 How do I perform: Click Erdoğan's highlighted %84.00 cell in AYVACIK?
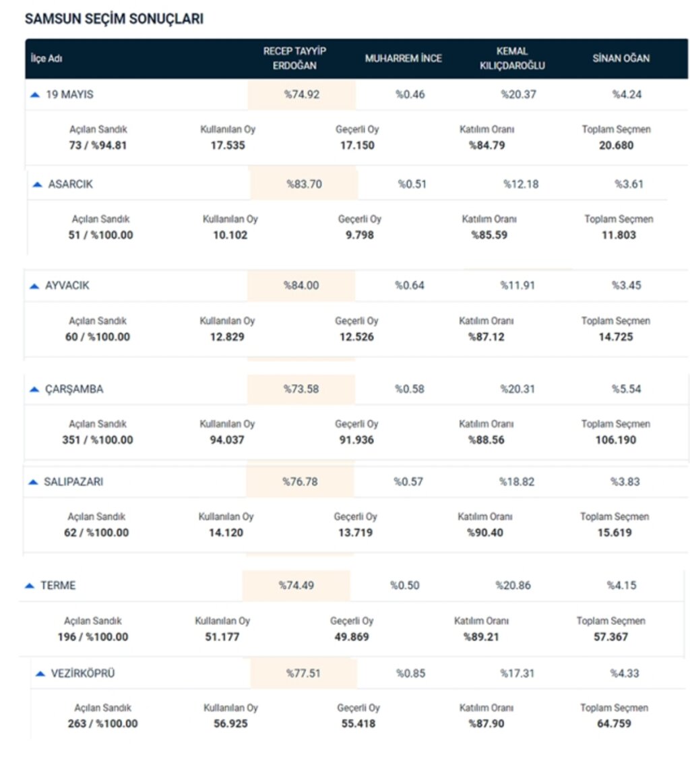[301, 286]
